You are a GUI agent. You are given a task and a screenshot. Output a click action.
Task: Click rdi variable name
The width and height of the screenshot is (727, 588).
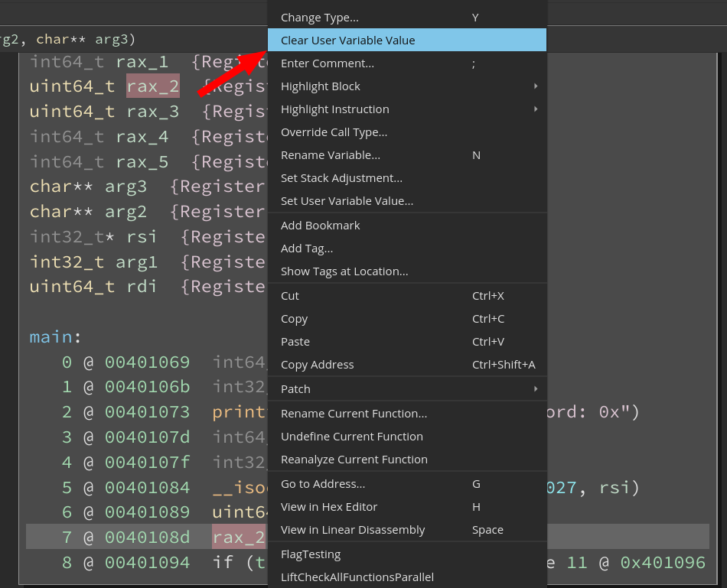[142, 287]
